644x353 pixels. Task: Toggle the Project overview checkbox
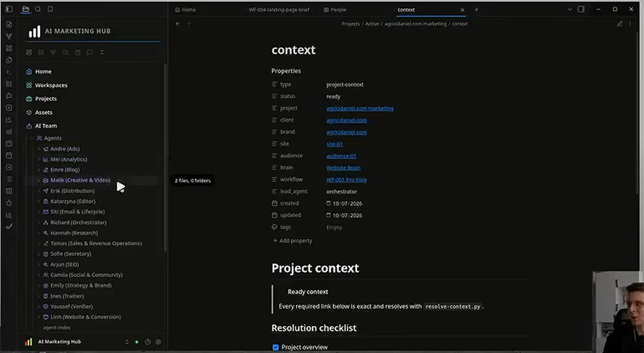[x=275, y=347]
